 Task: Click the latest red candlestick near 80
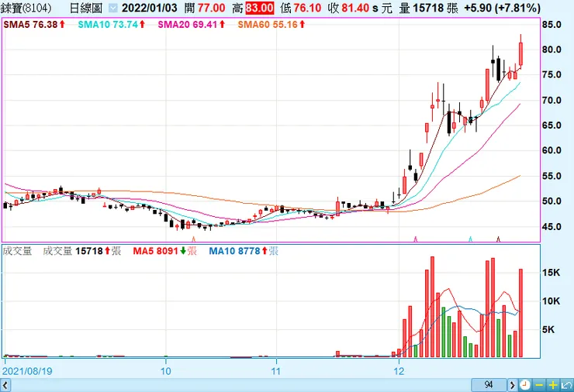[520, 53]
